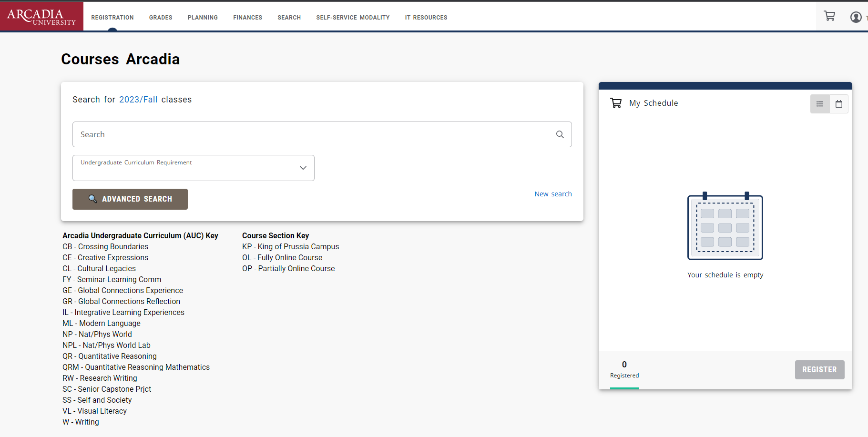Screen dimensions: 868x437
Task: Click 'QR - Quantitative Reasoning' text
Action: [x=110, y=356]
